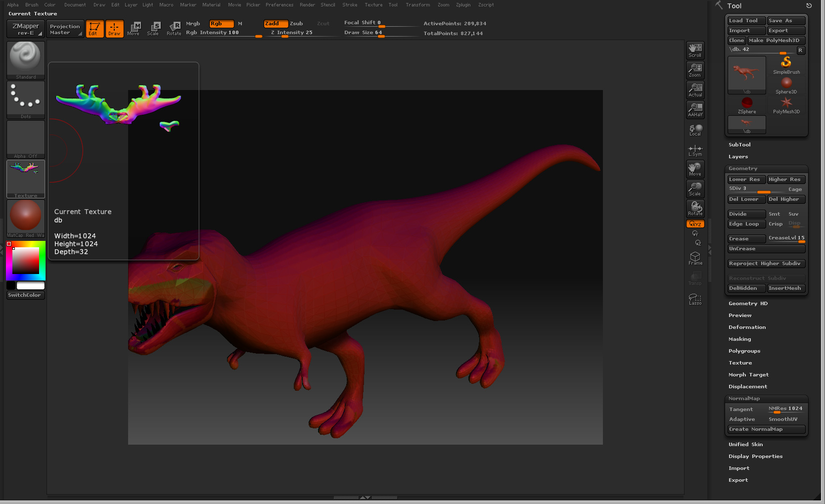Expand the SubTool palette section
The height and width of the screenshot is (504, 825).
(739, 145)
